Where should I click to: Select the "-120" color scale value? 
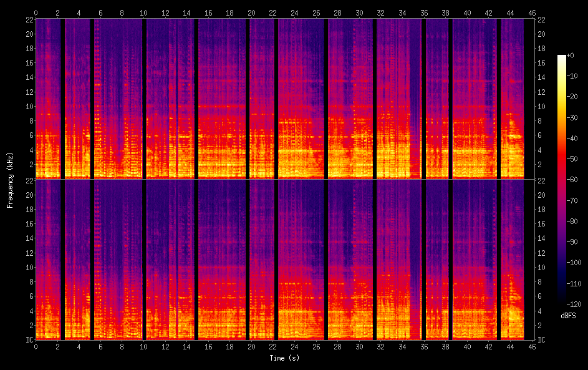coord(574,304)
